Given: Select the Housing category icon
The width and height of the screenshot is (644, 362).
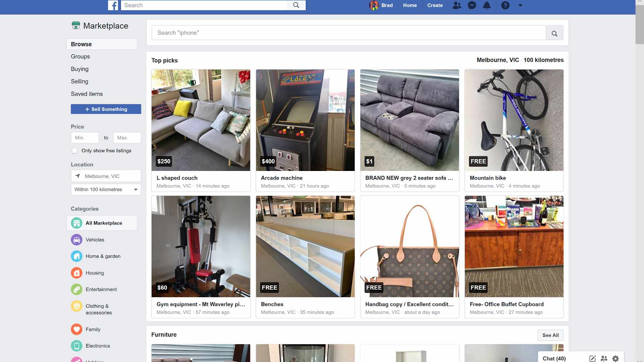Looking at the screenshot, I should click(x=76, y=273).
